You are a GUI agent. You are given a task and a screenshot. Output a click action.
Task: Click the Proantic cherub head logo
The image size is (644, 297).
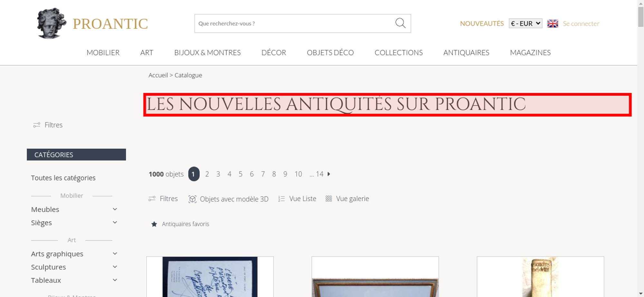click(51, 23)
